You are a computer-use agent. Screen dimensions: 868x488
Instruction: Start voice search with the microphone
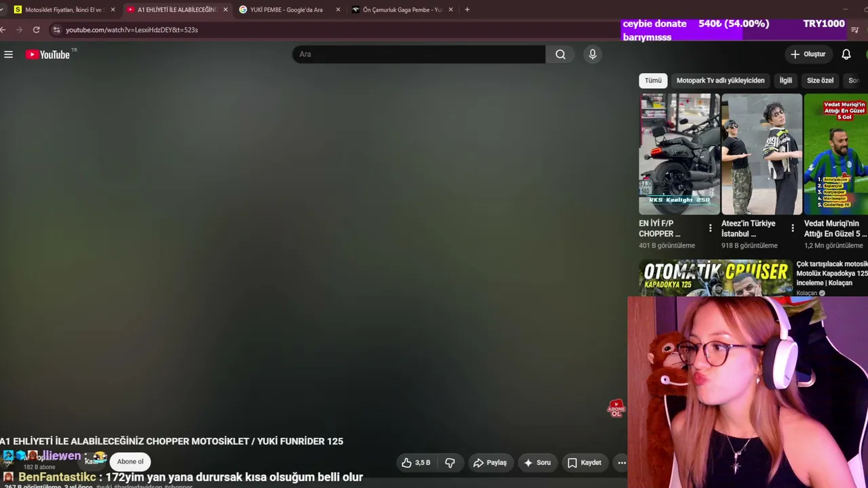[593, 54]
